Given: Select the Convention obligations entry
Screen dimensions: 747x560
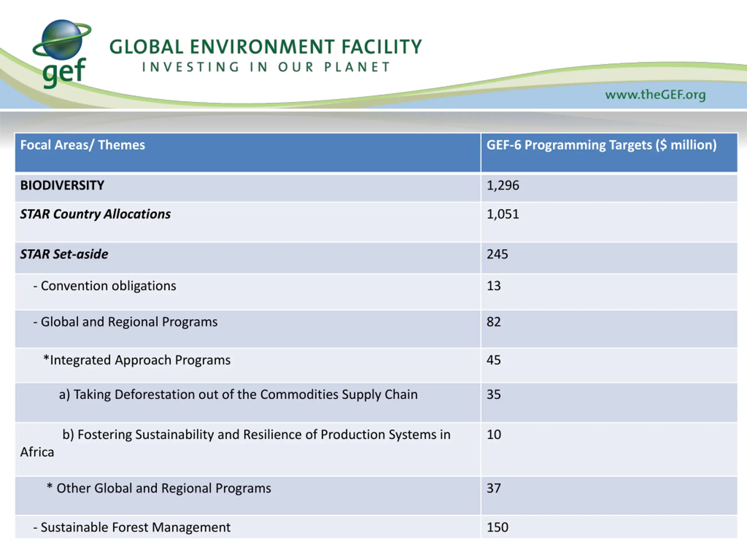Looking at the screenshot, I should 105,286.
